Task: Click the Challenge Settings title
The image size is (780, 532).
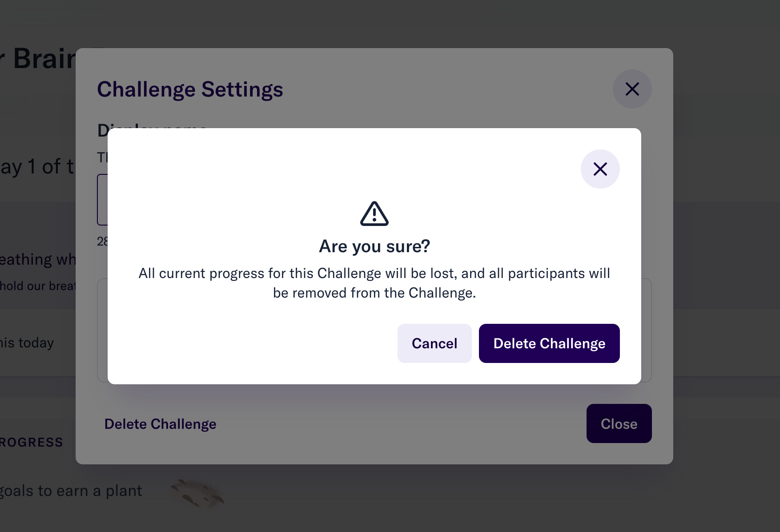Action: pos(190,89)
